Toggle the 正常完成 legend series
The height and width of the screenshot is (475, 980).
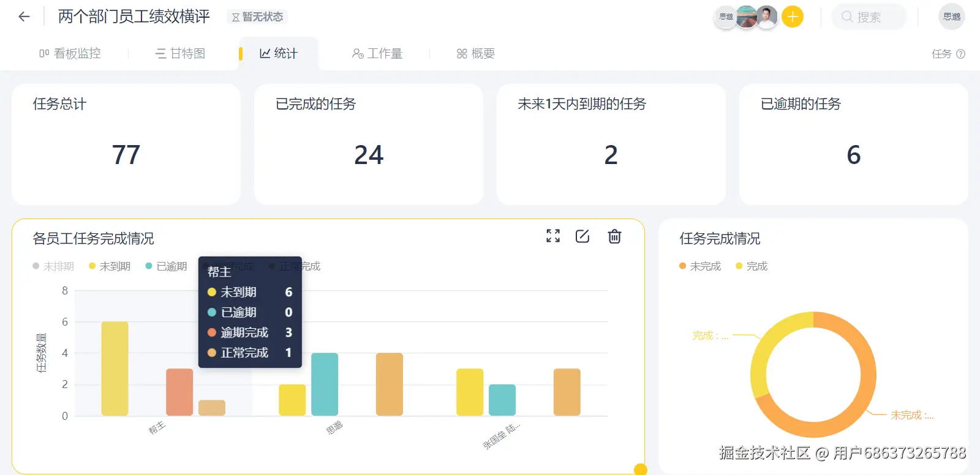click(295, 266)
